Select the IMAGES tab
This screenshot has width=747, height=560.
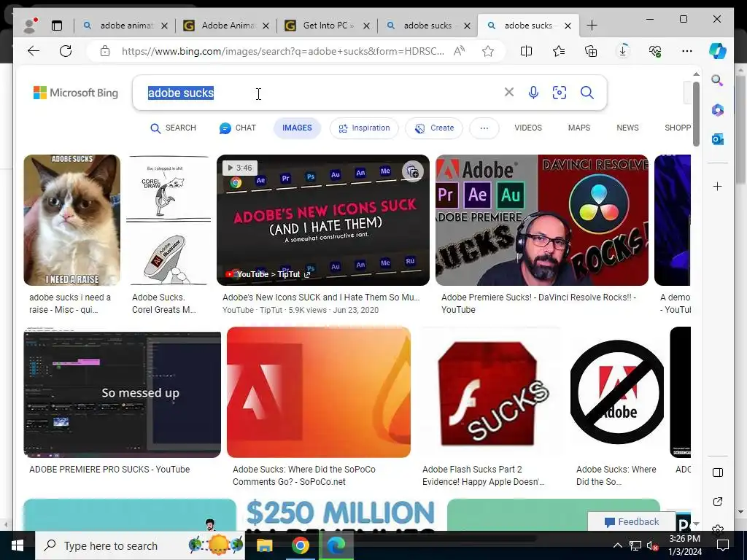(x=297, y=128)
